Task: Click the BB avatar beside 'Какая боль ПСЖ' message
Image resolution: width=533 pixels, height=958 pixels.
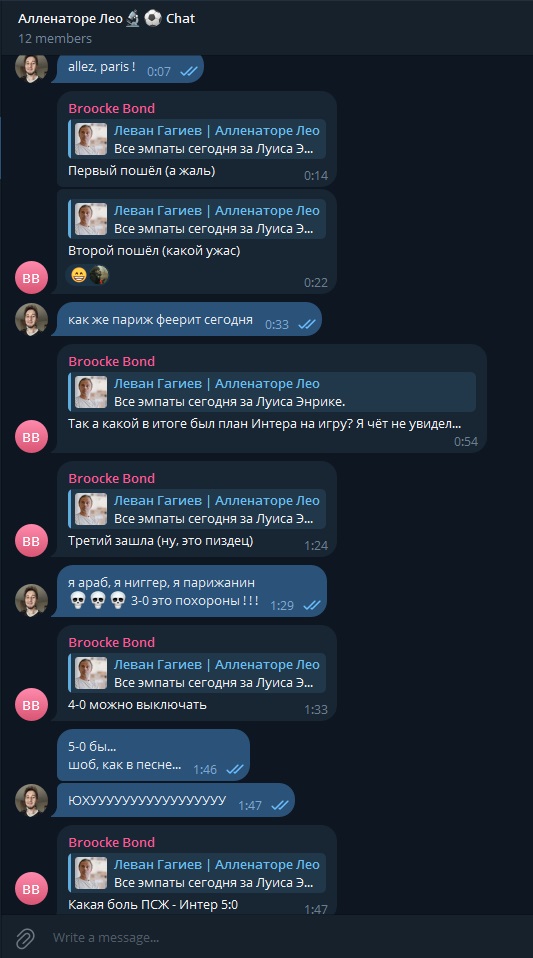Action: tap(31, 890)
